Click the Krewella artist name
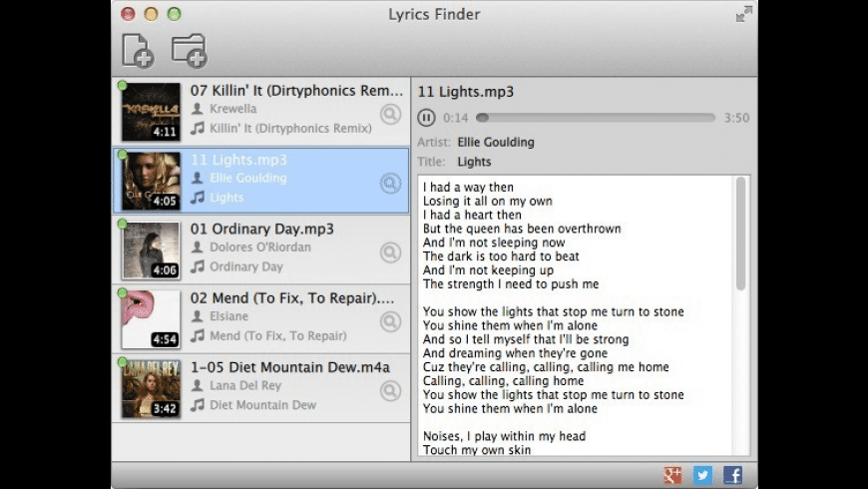868x489 pixels. point(233,109)
